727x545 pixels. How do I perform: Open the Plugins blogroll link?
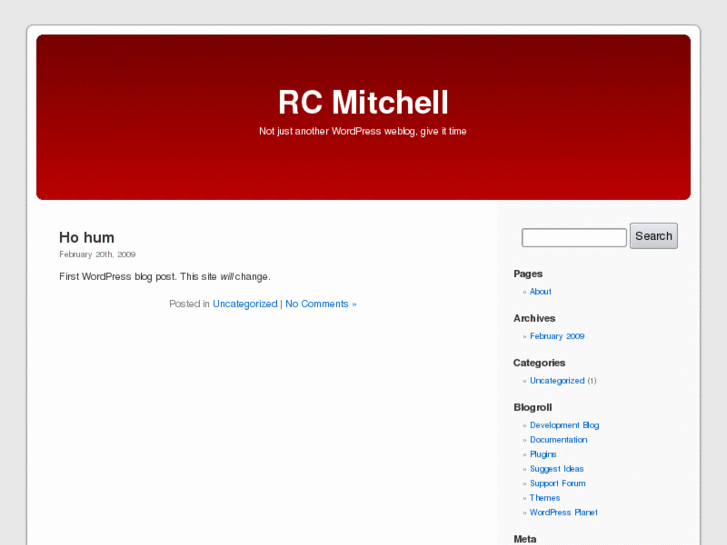pos(543,454)
